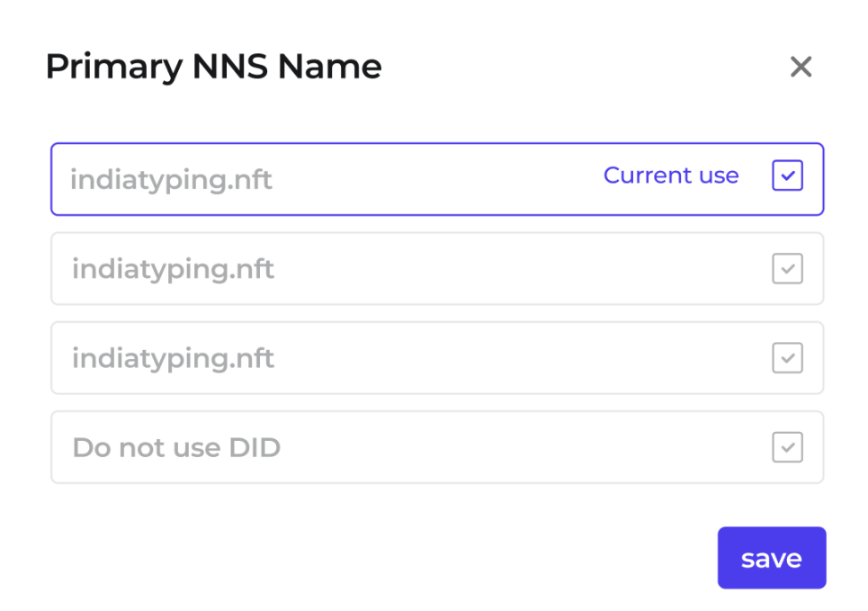Uncheck the purple Current use checkbox

(x=787, y=176)
